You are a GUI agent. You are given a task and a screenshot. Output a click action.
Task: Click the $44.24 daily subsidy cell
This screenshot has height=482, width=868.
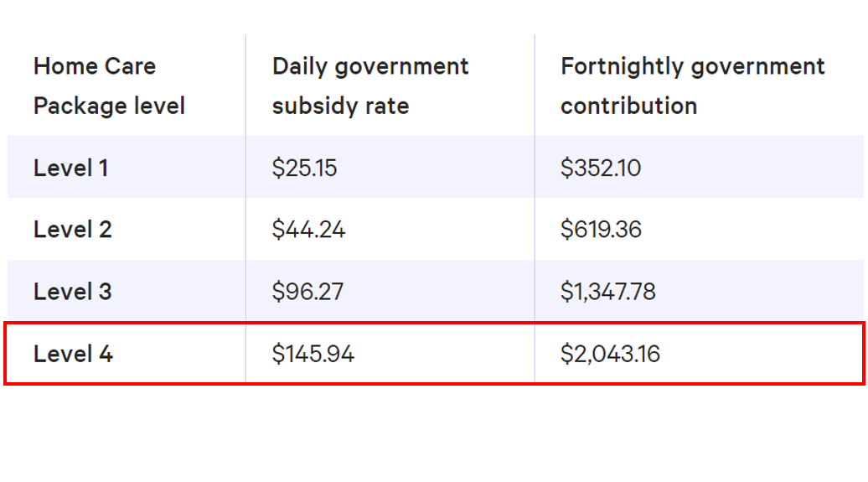click(308, 230)
